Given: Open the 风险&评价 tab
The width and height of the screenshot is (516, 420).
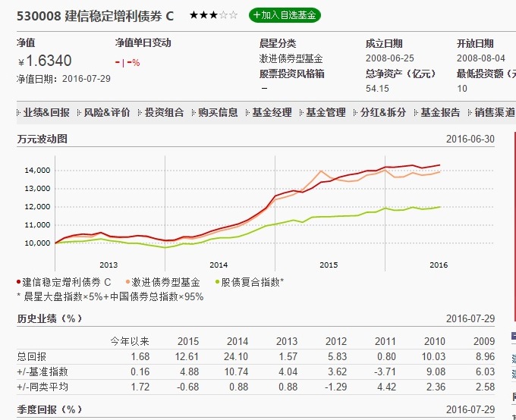Looking at the screenshot, I should pyautogui.click(x=107, y=113).
